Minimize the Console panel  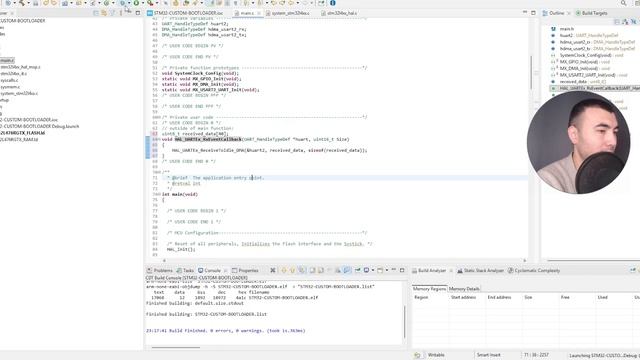click(393, 270)
